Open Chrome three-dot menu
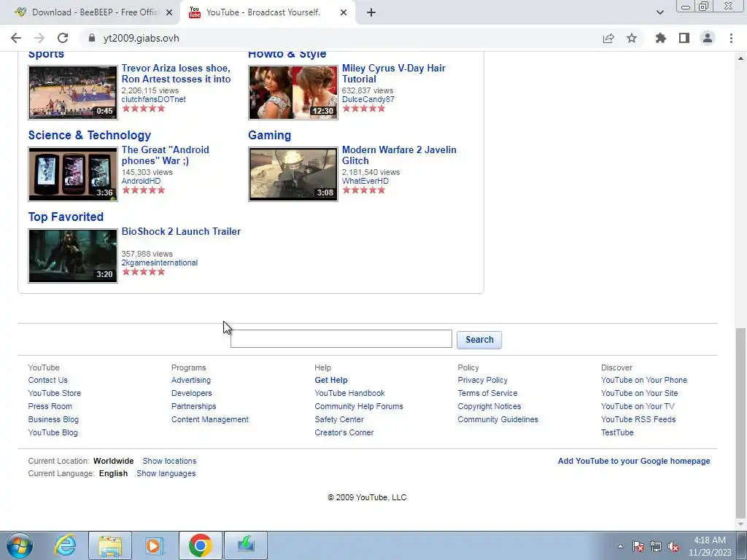The width and height of the screenshot is (747, 560). click(x=731, y=38)
